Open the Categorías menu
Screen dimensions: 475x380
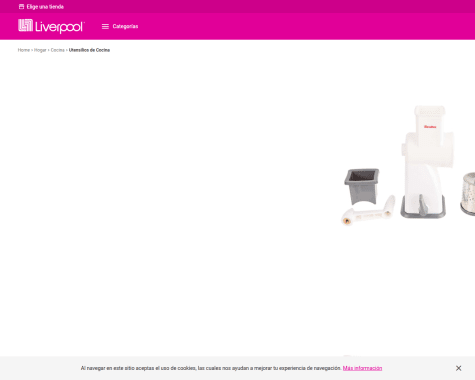tap(125, 26)
